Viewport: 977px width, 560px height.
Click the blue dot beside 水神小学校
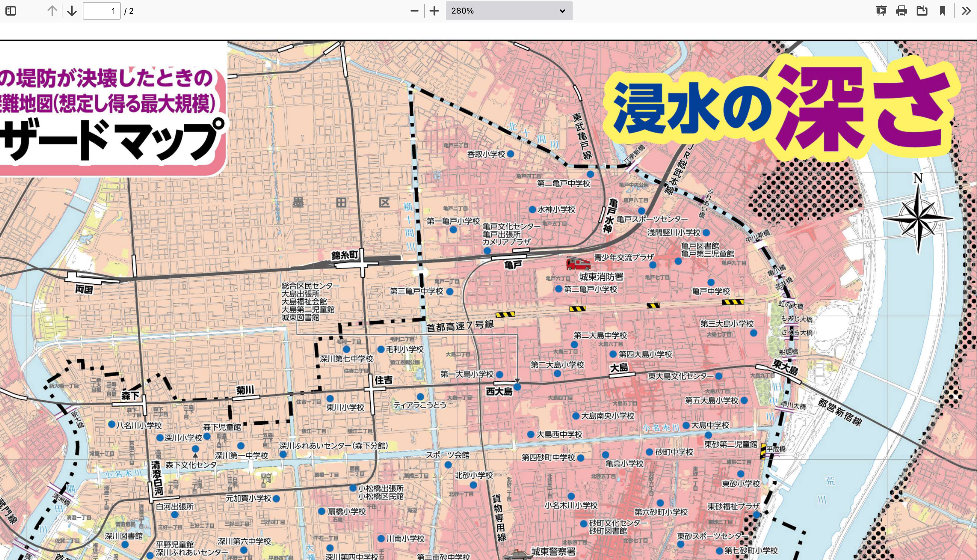pos(532,209)
